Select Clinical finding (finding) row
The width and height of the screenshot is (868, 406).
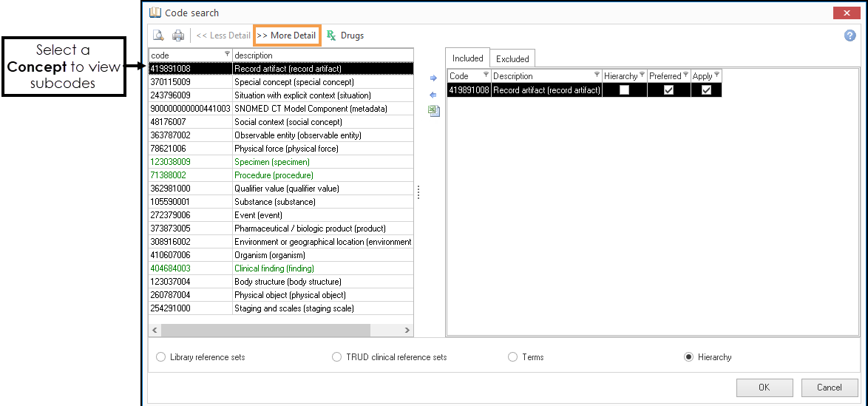point(274,268)
